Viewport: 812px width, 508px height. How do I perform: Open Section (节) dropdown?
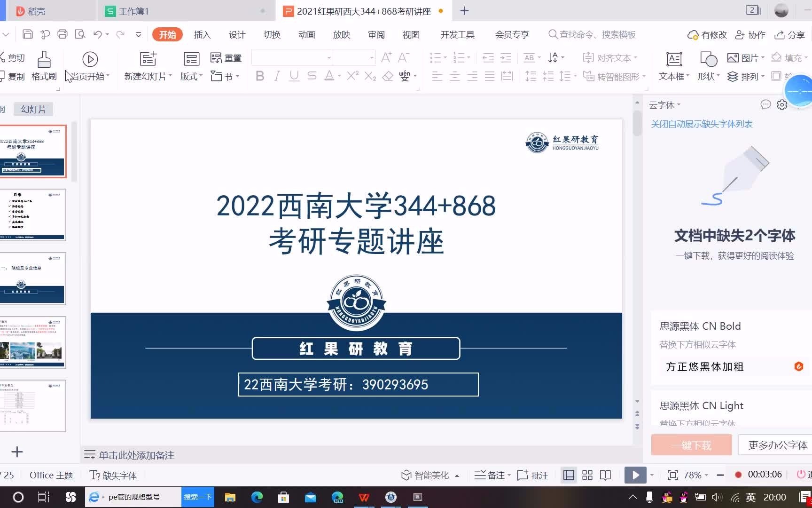[225, 76]
